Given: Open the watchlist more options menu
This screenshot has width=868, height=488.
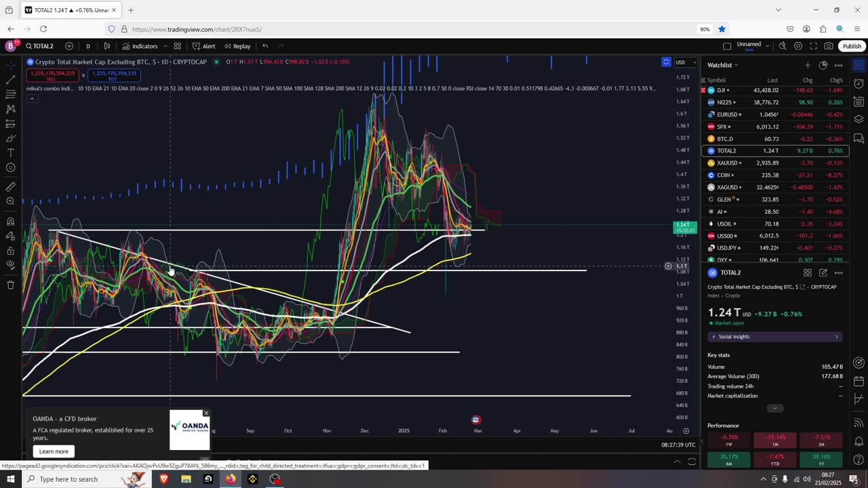Looking at the screenshot, I should point(839,65).
